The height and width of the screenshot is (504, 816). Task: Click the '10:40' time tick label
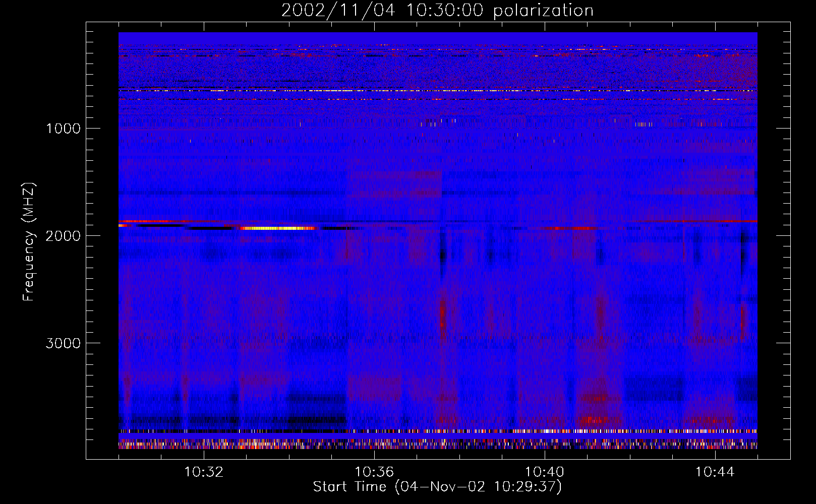[x=545, y=472]
